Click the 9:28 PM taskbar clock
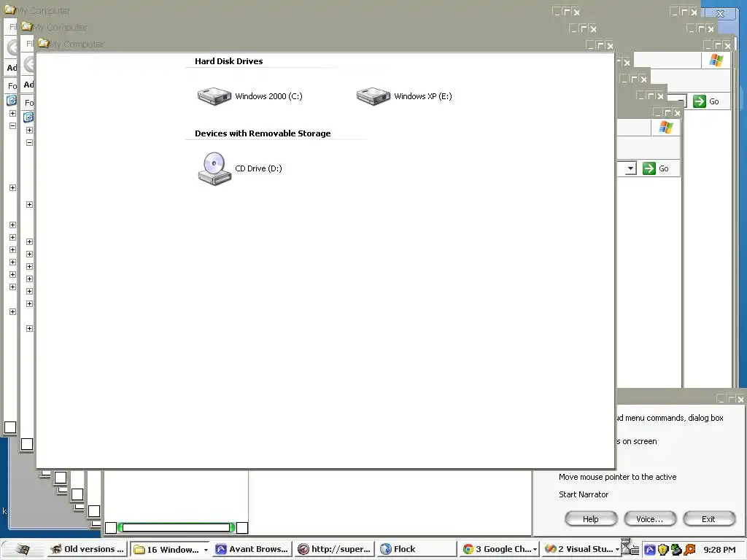 719,550
